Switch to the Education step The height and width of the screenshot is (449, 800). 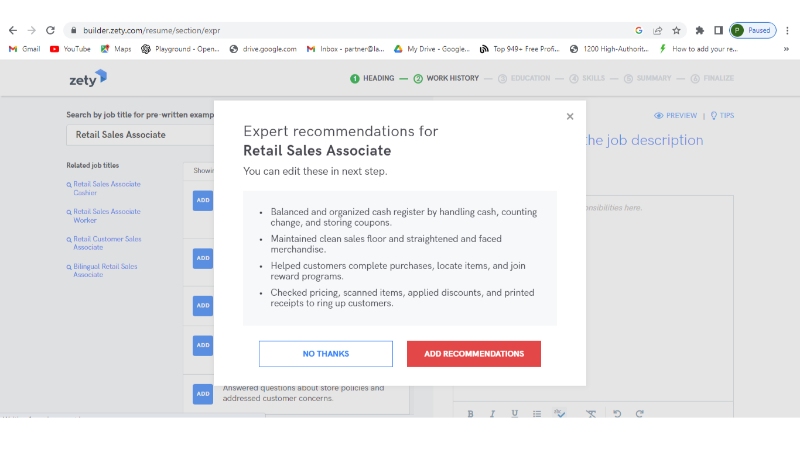(523, 78)
